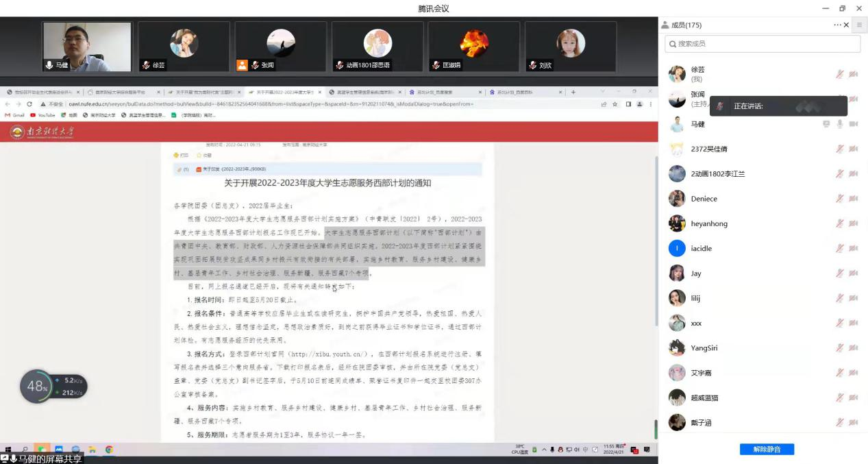Click camera-off icon in 艾宇嘉 row
The width and height of the screenshot is (868, 464).
[854, 373]
